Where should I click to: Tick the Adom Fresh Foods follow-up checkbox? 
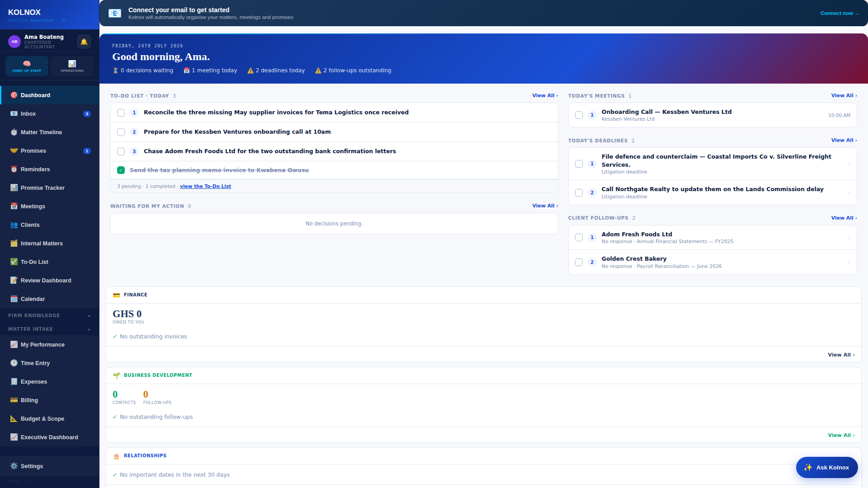point(579,238)
